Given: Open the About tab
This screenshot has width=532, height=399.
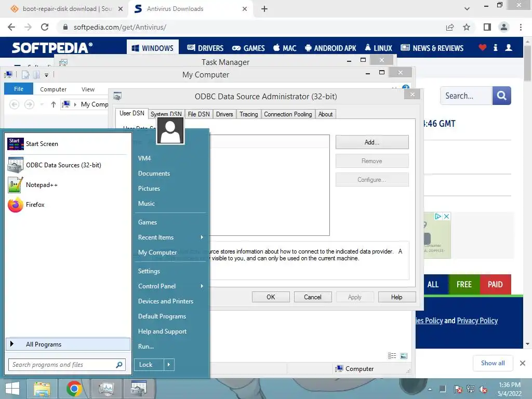Looking at the screenshot, I should (x=325, y=114).
